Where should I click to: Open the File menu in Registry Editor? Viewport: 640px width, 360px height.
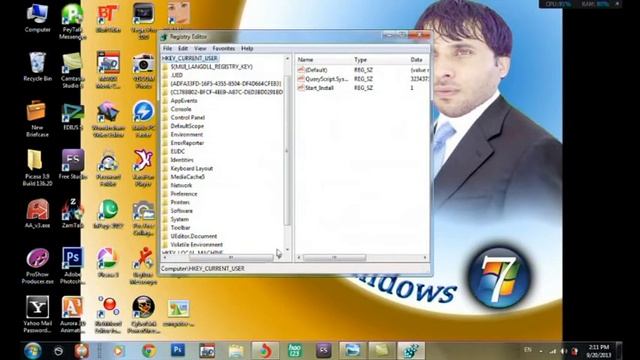[x=167, y=49]
